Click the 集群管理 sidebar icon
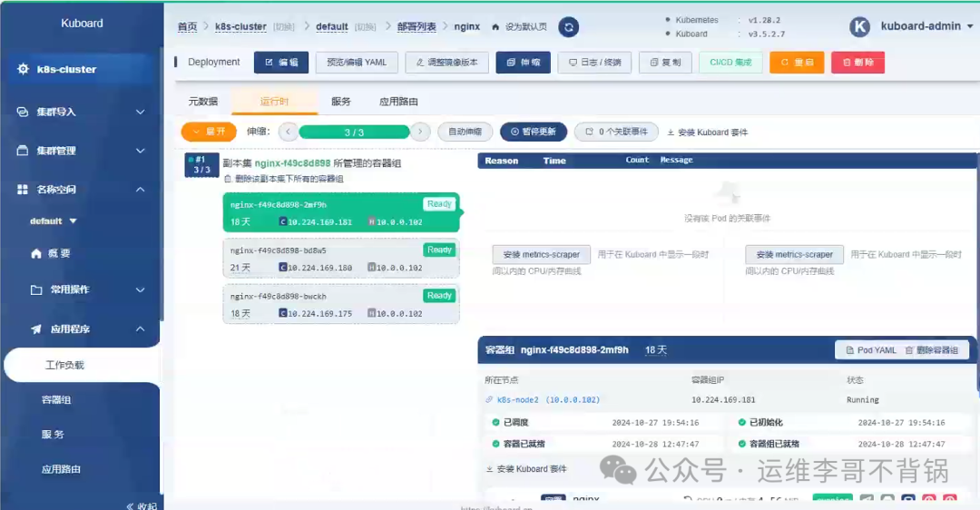 (23, 151)
